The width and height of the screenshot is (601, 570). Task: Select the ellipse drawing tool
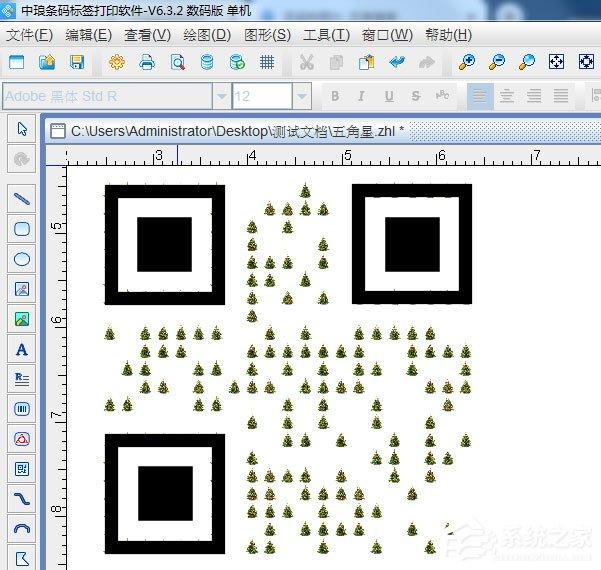tap(22, 259)
